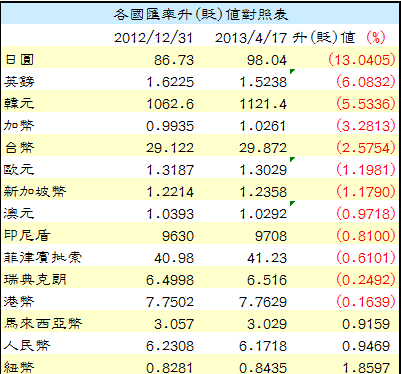Screen dimensions: 401x374
Task: Click the 澳元 row label
Action: coord(19,214)
